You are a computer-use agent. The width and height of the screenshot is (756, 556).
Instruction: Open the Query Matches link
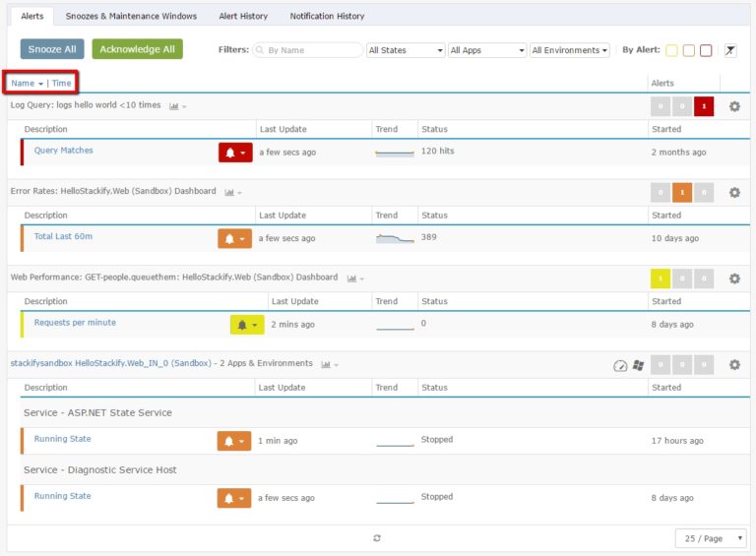point(64,151)
